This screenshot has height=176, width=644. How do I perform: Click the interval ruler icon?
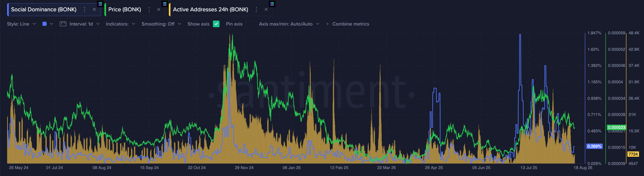pyautogui.click(x=63, y=24)
